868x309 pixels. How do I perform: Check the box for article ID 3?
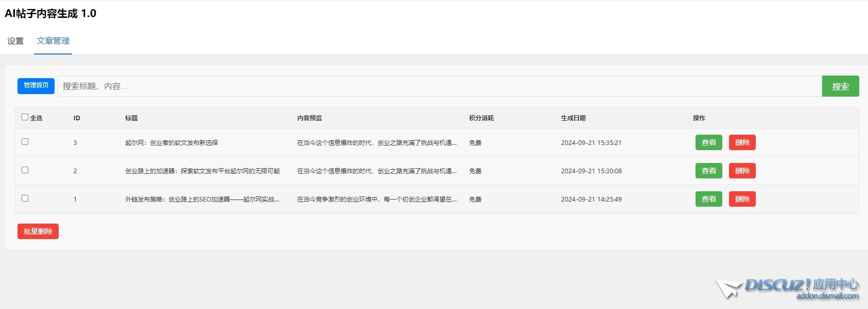(x=25, y=142)
